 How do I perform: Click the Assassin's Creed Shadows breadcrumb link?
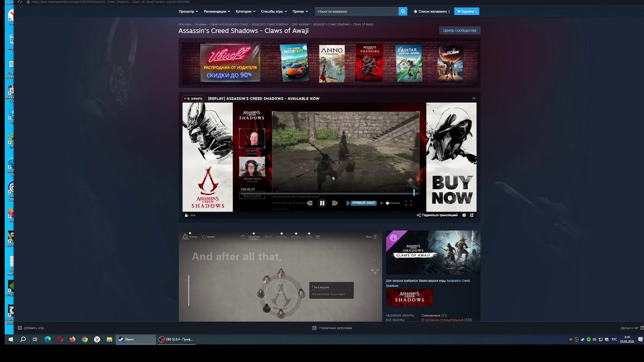click(270, 24)
